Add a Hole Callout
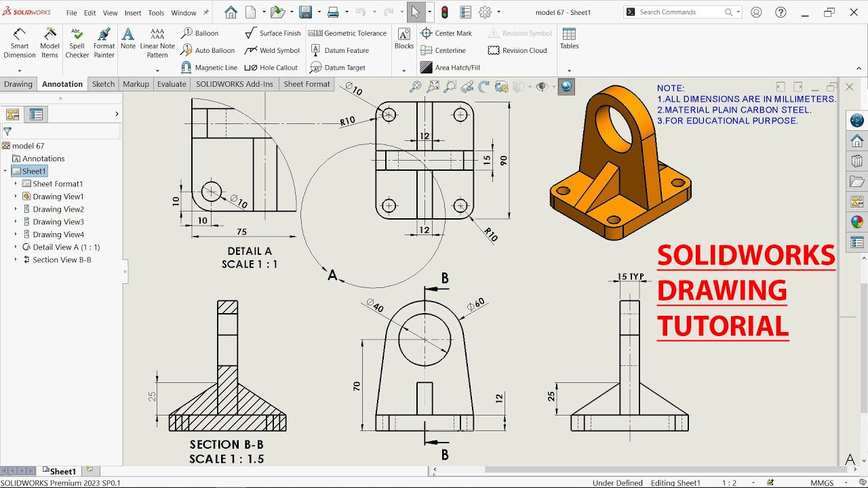 point(271,68)
